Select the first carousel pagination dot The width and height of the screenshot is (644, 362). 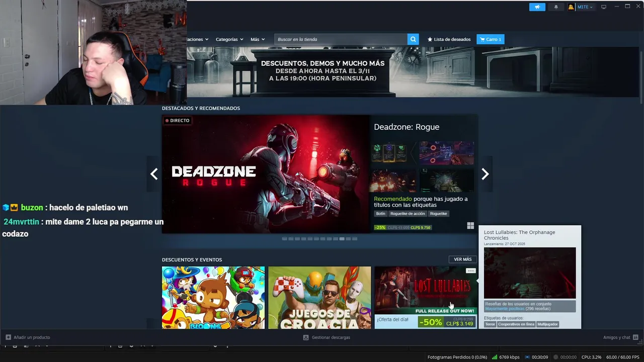click(284, 239)
